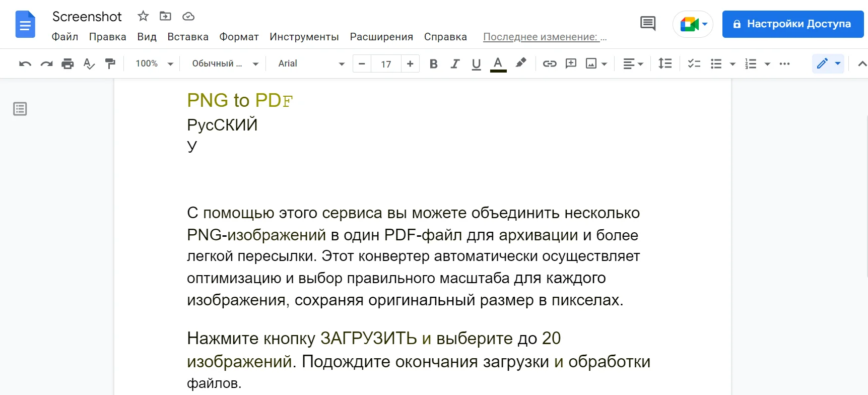Star the Screenshot document

[143, 16]
